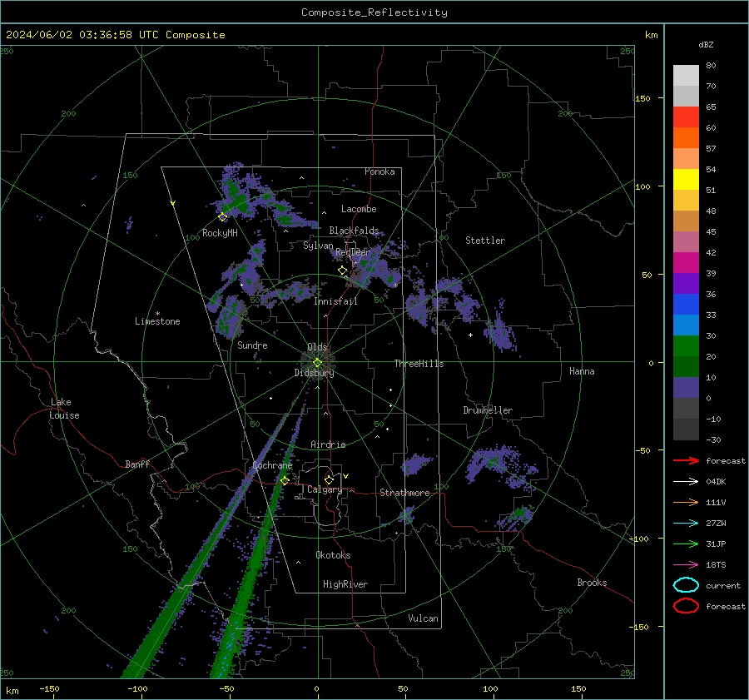749x700 pixels.
Task: Click the Strathmore city label
Action: 404,493
